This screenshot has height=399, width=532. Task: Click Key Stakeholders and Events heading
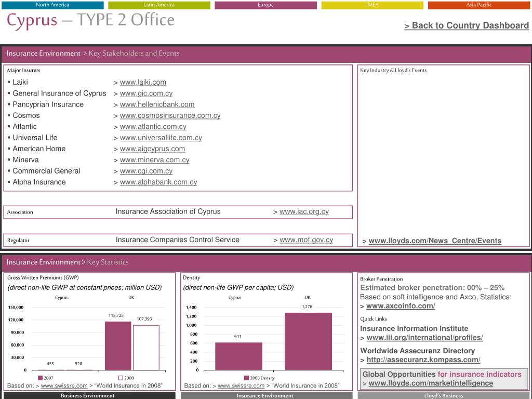134,54
